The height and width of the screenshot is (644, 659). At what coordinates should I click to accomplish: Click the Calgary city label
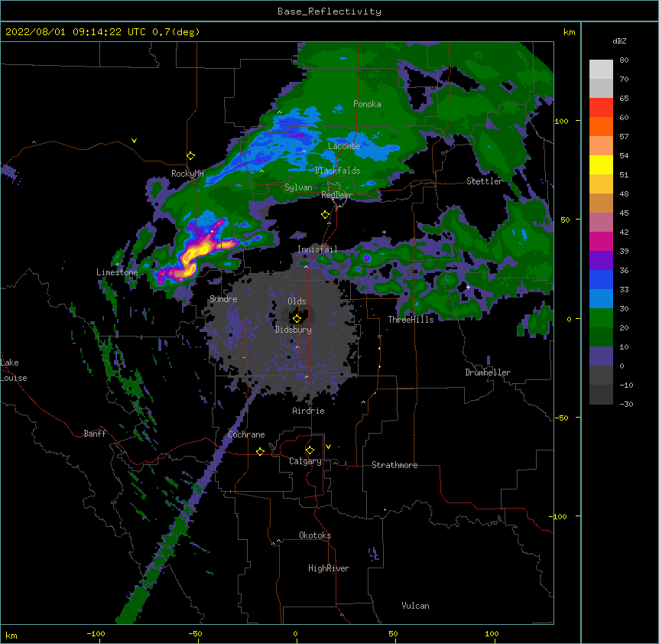305,461
